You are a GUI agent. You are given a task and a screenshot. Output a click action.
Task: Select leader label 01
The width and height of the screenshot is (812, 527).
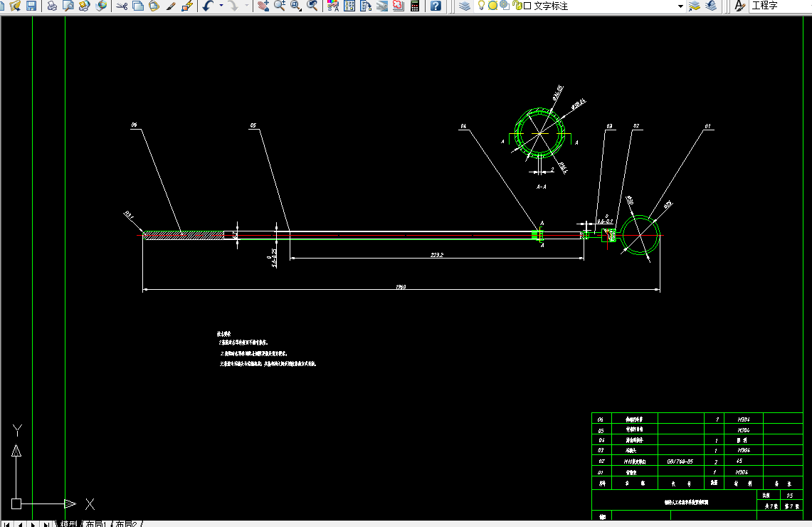707,126
